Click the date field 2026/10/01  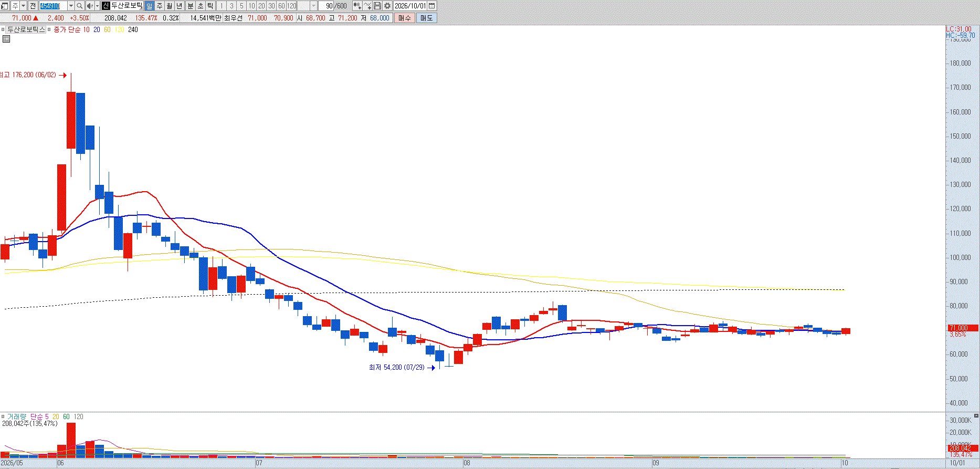[410, 6]
